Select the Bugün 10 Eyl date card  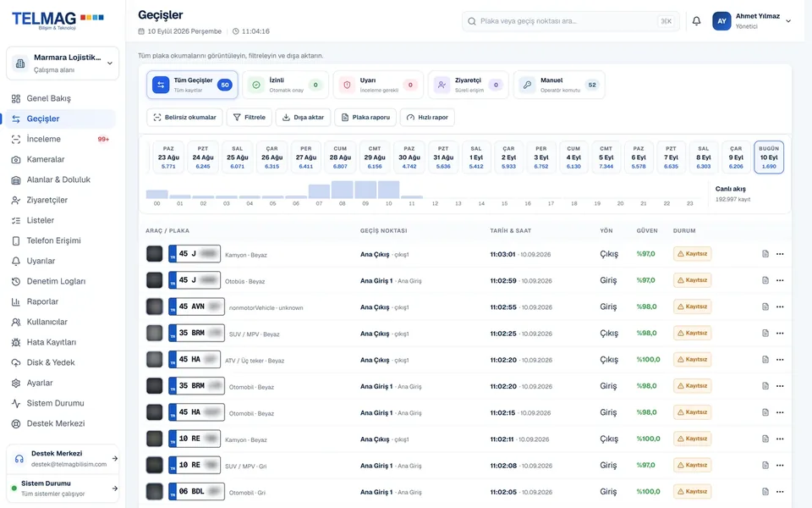click(x=769, y=157)
